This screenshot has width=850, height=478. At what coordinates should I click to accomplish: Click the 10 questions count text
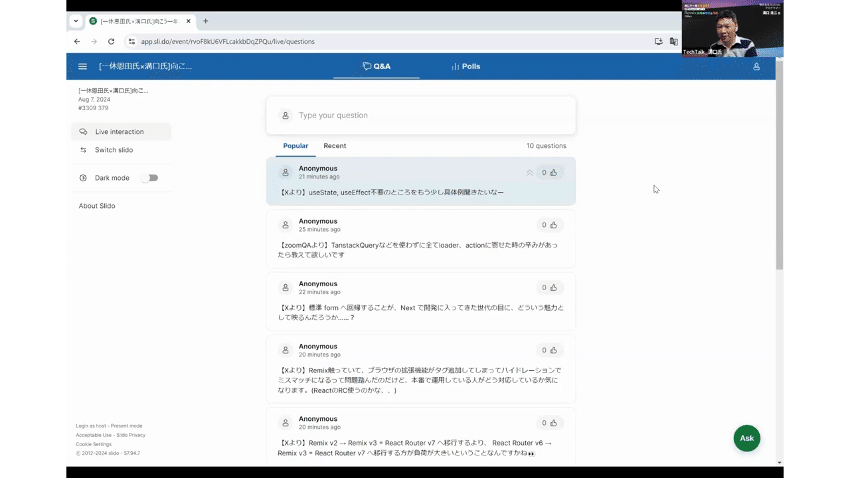pyautogui.click(x=546, y=146)
